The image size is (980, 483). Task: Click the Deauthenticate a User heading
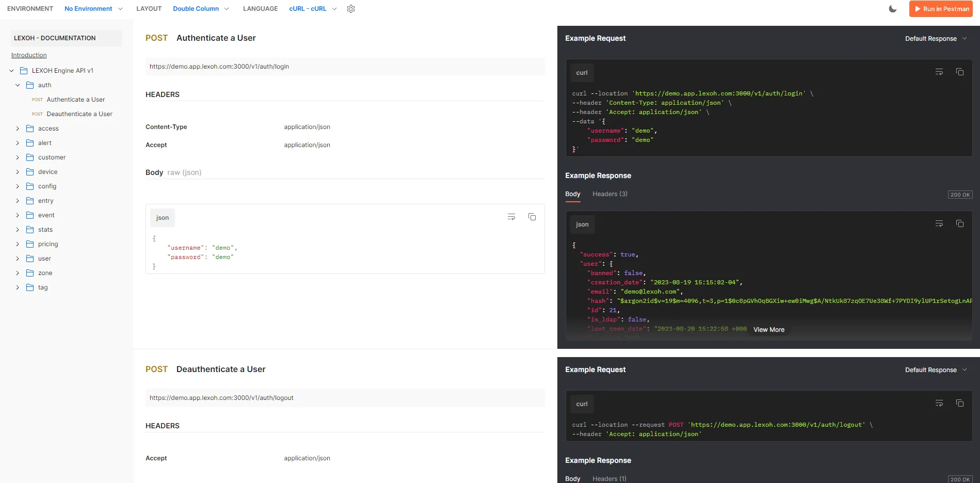(x=221, y=369)
